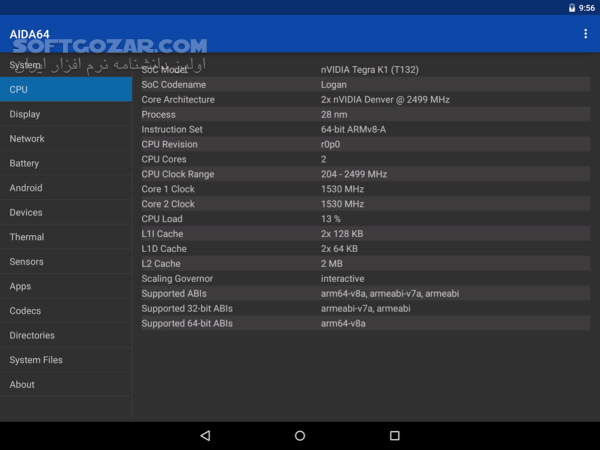Viewport: 600px width, 450px height.
Task: Open the About section
Action: (x=66, y=385)
